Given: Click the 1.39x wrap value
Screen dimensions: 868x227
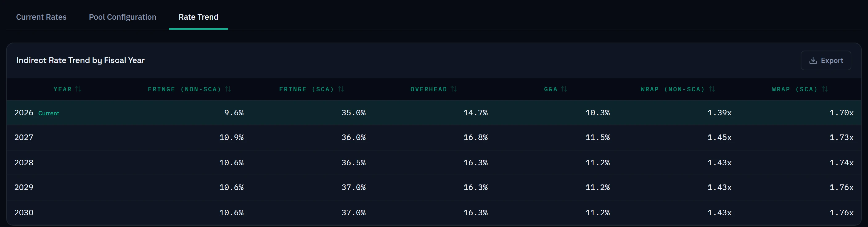Looking at the screenshot, I should (719, 113).
